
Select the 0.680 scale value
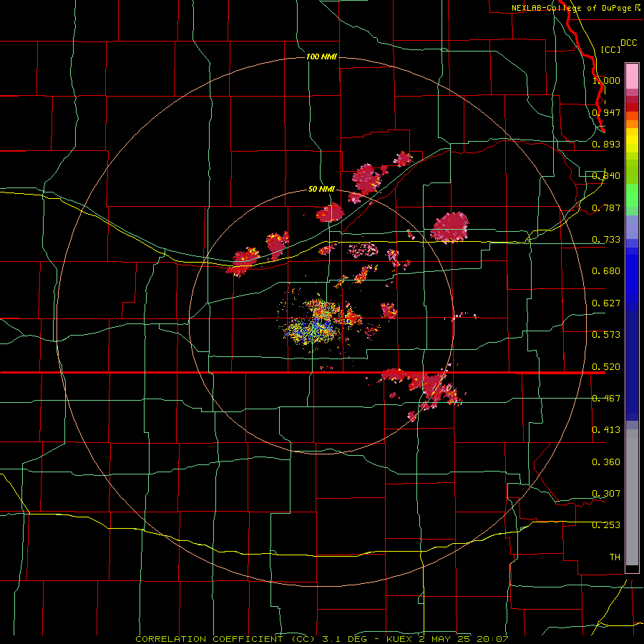coord(606,271)
